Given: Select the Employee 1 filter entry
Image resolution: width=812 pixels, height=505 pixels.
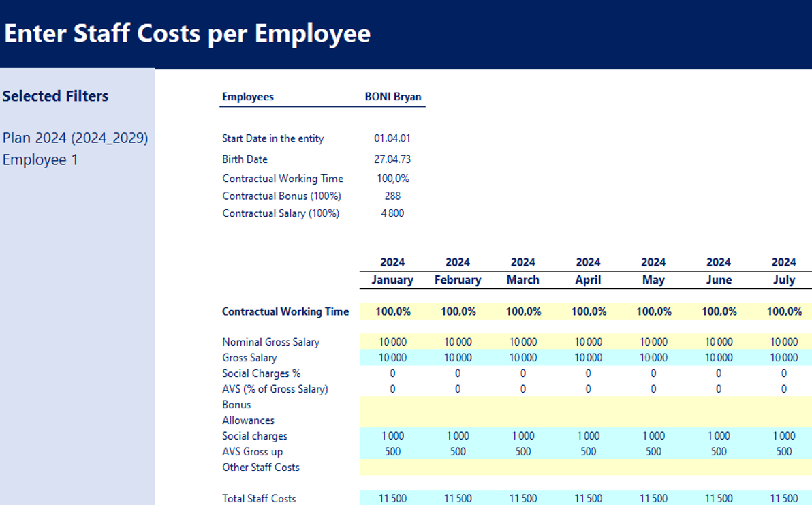Looking at the screenshot, I should tap(40, 159).
